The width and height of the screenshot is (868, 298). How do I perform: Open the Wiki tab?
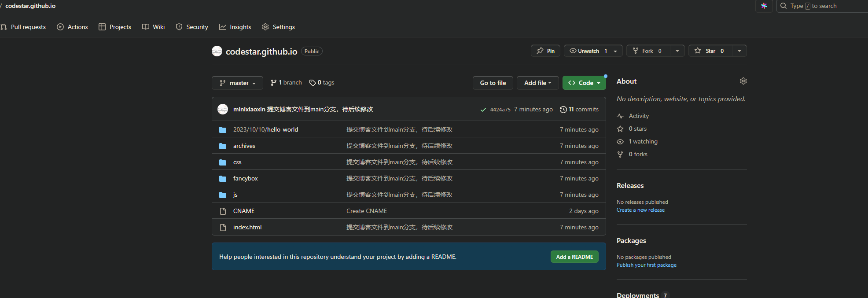[154, 27]
